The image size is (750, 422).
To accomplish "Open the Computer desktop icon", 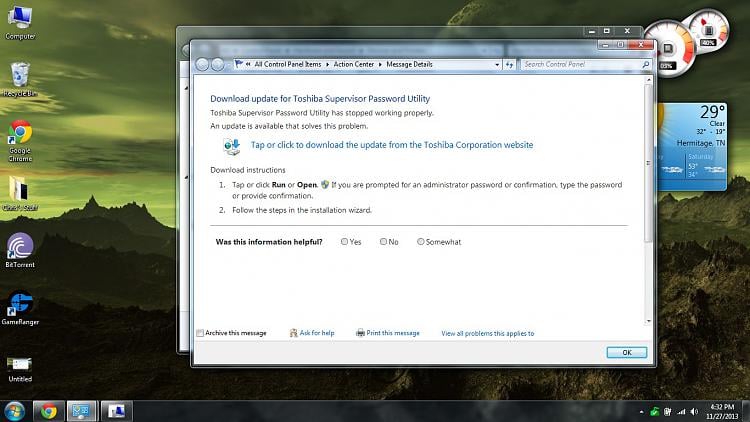I will 20,22.
